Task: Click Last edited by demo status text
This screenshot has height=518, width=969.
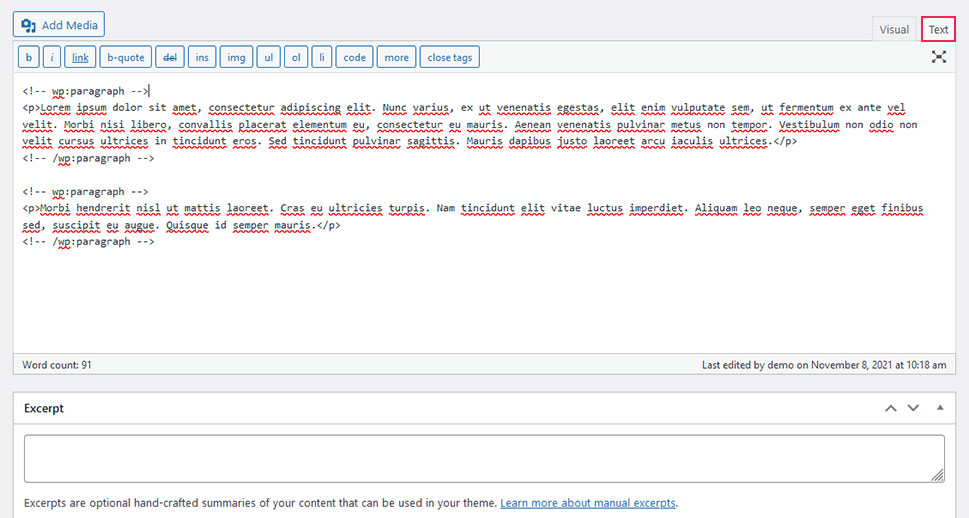Action: 824,365
